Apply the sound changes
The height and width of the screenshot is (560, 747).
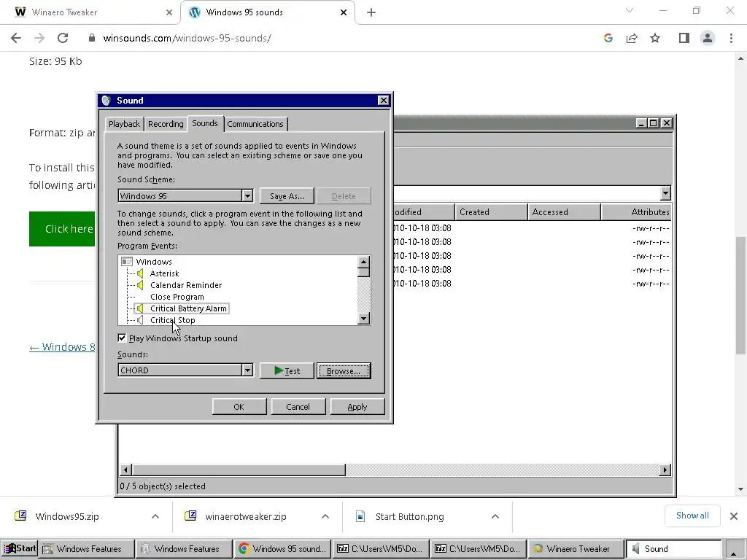[357, 407]
